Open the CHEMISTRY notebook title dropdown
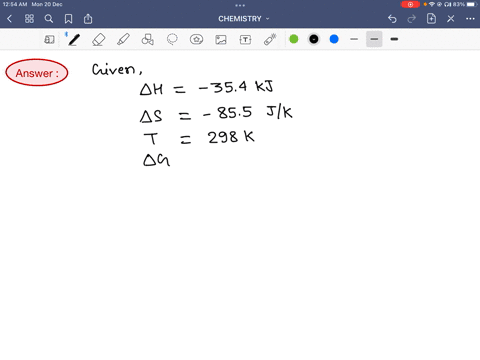 click(244, 19)
